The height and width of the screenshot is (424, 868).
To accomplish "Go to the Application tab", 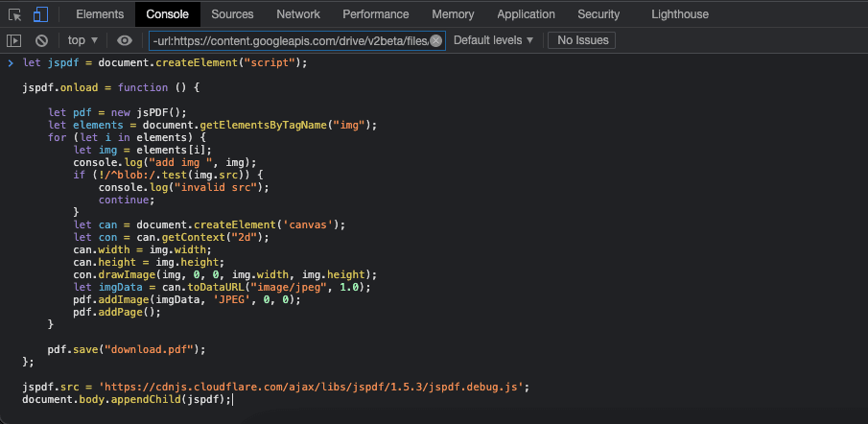I will [x=526, y=14].
